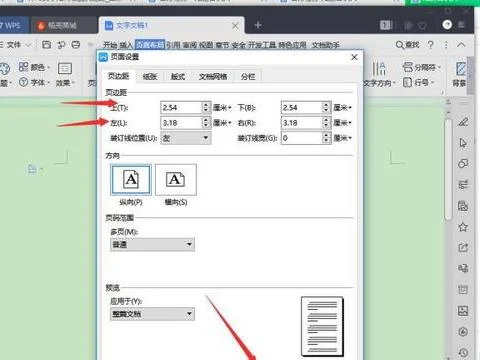Open the 文档助手 ribbon tab
The width and height of the screenshot is (480, 360).
pyautogui.click(x=326, y=45)
